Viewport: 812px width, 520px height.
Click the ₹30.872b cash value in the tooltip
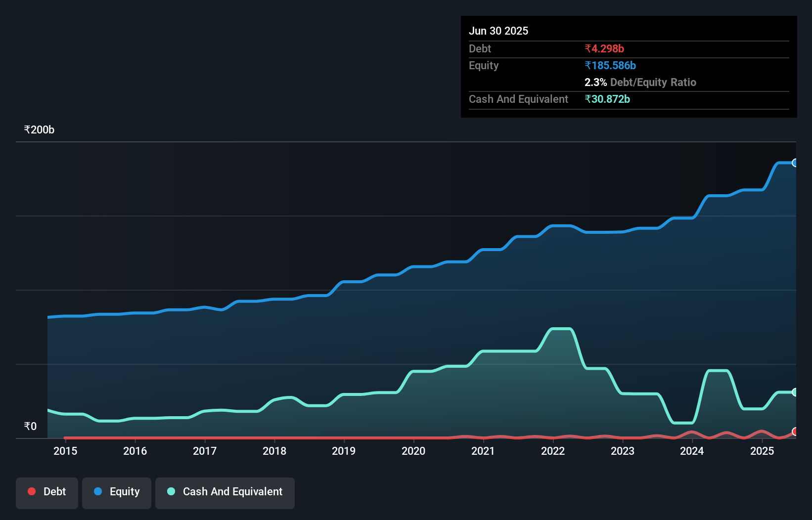[607, 99]
